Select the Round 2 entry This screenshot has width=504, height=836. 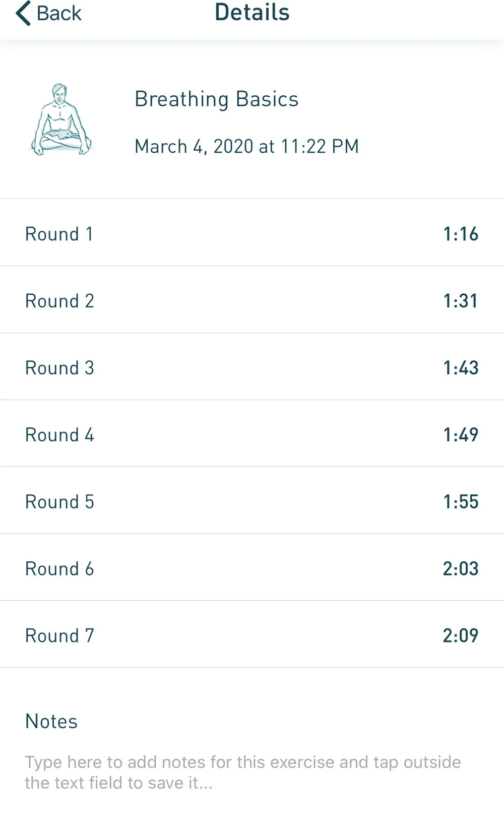tap(252, 300)
